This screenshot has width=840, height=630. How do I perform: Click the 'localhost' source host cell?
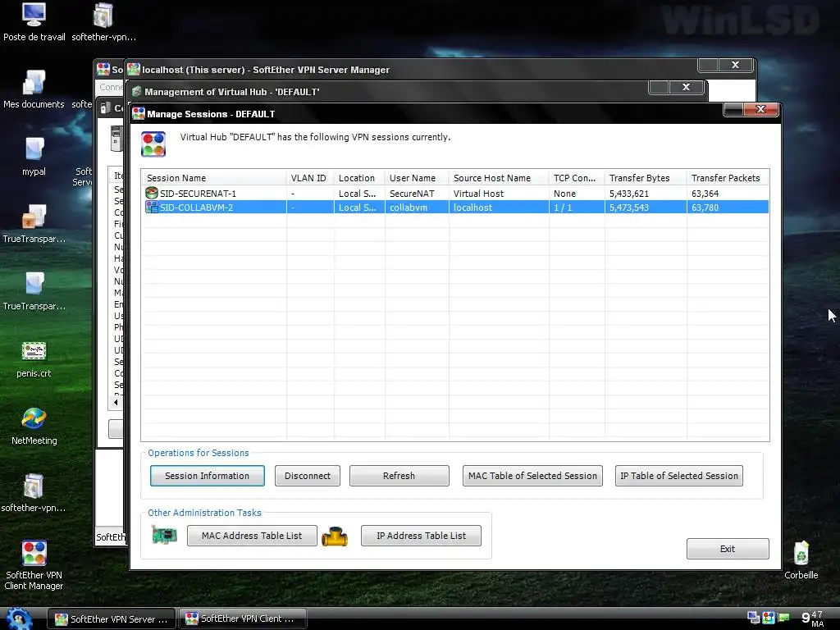click(x=472, y=208)
